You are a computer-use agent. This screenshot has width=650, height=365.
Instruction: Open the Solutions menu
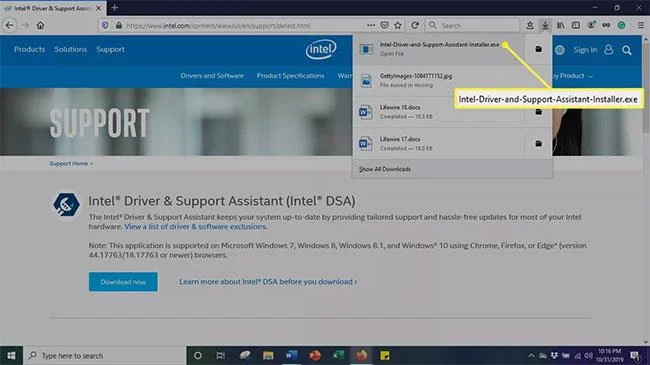[70, 49]
